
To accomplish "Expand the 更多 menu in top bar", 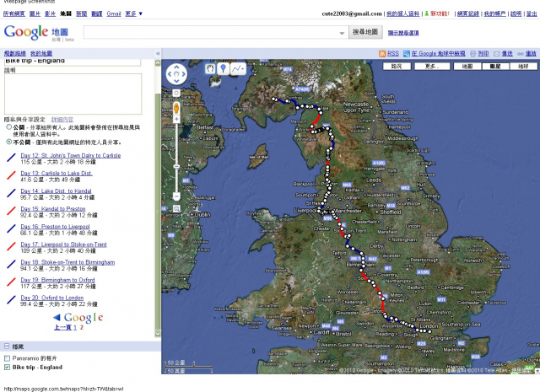I will click(x=133, y=13).
